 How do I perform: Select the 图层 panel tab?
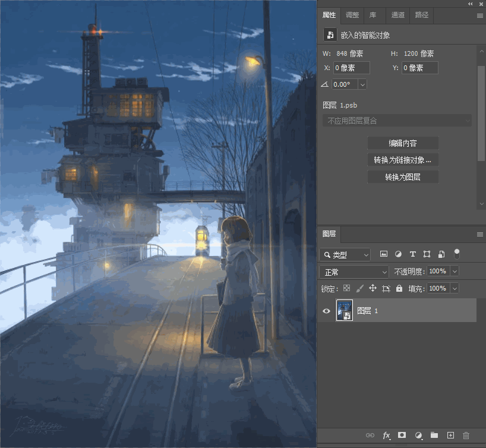click(329, 234)
